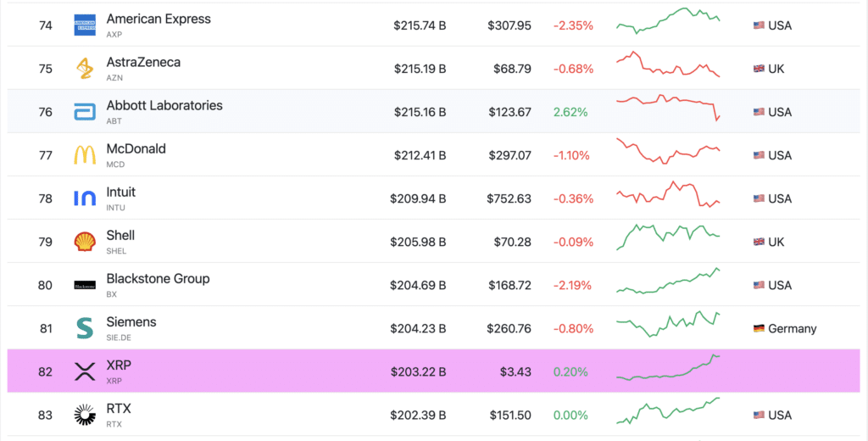The height and width of the screenshot is (441, 868).
Task: Click the Intuit logo icon
Action: 85,198
